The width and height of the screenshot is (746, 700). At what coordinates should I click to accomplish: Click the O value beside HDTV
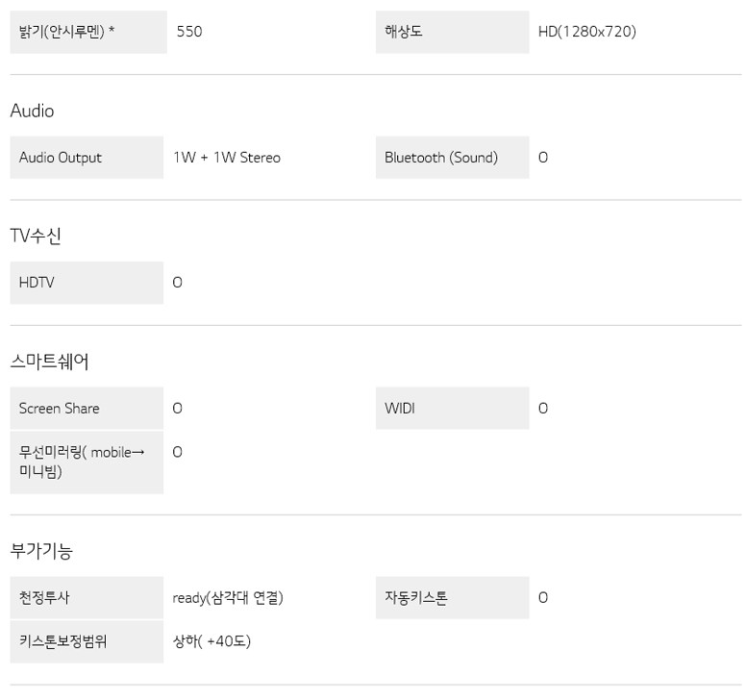pyautogui.click(x=178, y=283)
